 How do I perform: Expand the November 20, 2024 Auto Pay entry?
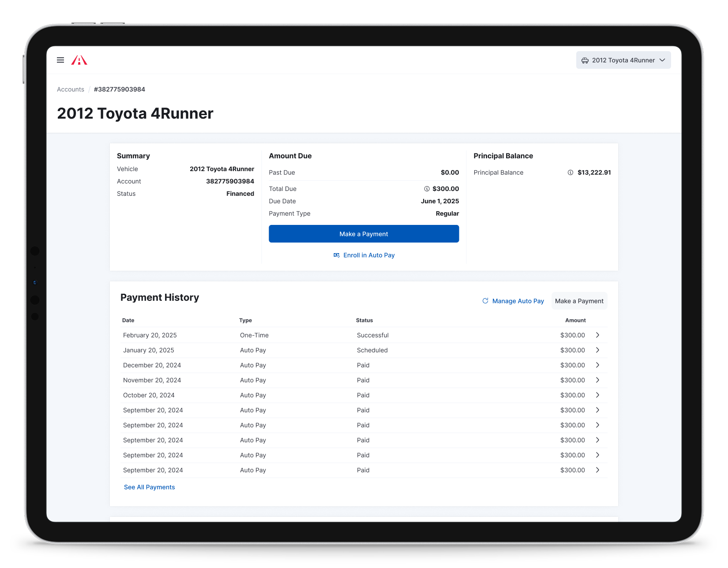[598, 380]
